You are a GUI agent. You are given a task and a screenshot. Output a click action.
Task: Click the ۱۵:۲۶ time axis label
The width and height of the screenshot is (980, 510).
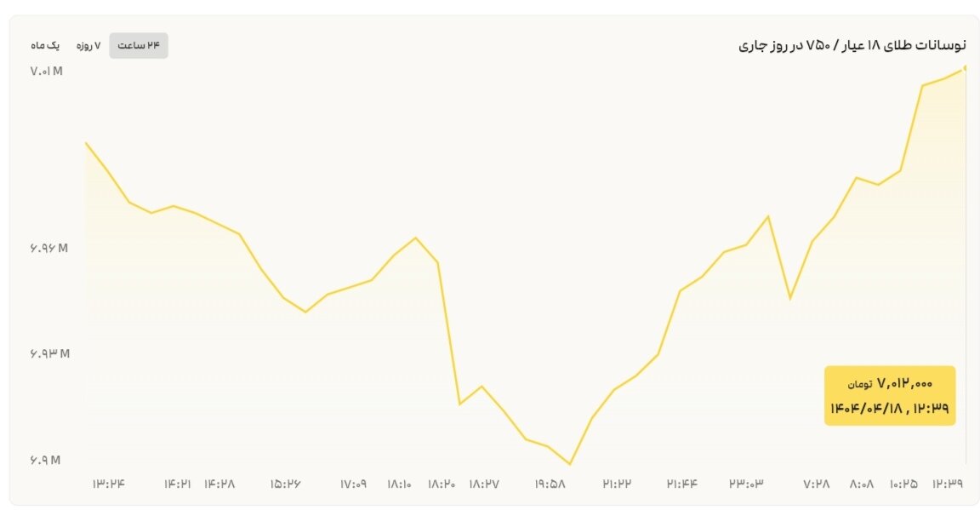tap(287, 484)
